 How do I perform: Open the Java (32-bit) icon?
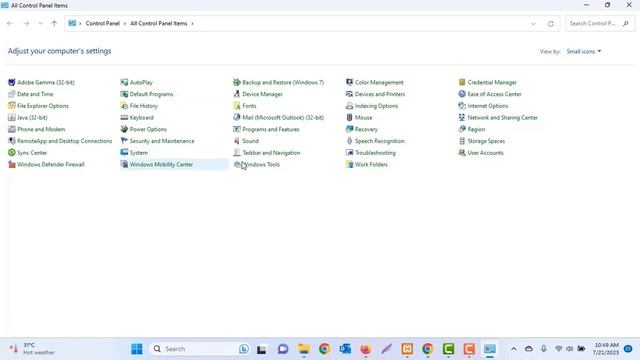[x=11, y=118]
